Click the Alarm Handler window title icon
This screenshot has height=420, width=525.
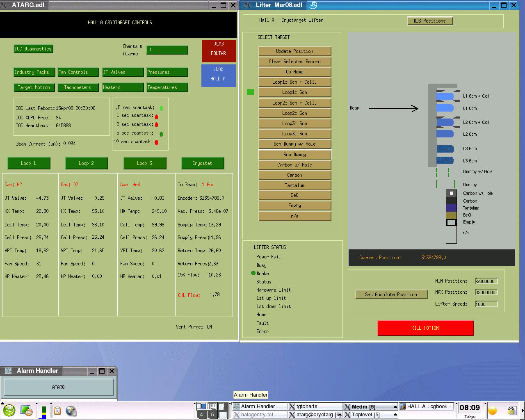point(8,371)
